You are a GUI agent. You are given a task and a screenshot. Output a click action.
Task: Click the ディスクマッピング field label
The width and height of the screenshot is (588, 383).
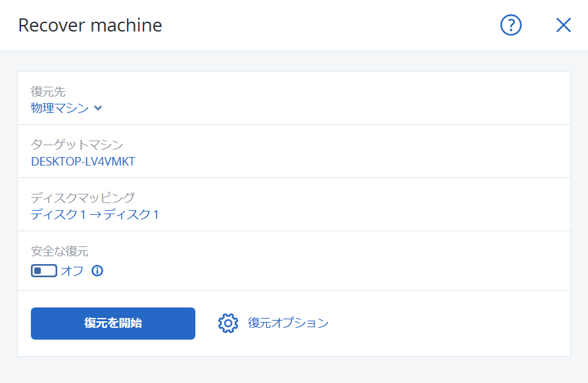(x=82, y=198)
